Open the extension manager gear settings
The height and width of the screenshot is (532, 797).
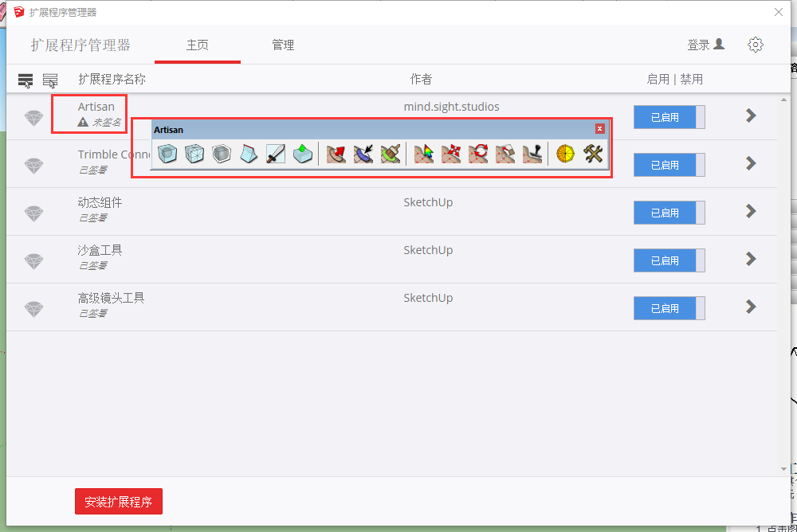coord(756,45)
